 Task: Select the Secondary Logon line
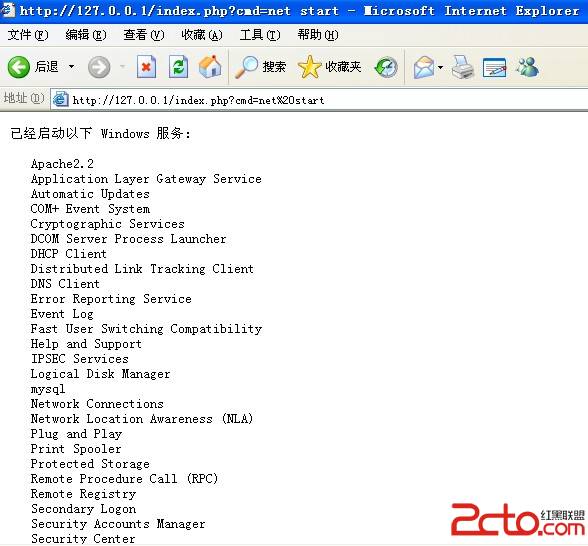click(x=83, y=509)
